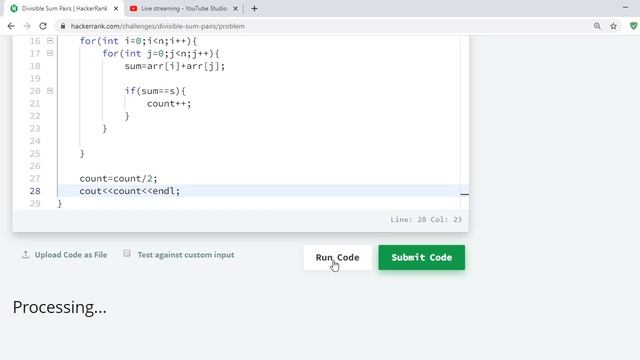
Task: Collapse the if block at line 20
Action: point(50,91)
